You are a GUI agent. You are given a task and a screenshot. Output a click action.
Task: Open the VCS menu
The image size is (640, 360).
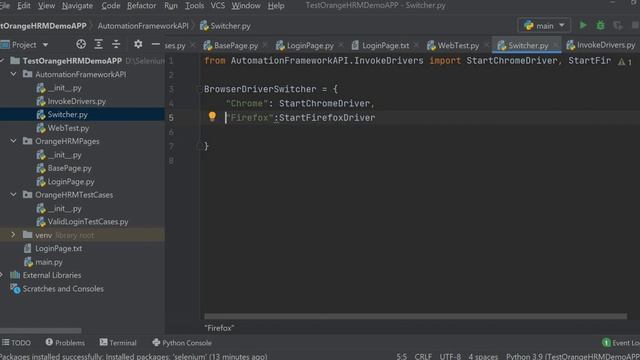[x=218, y=5]
